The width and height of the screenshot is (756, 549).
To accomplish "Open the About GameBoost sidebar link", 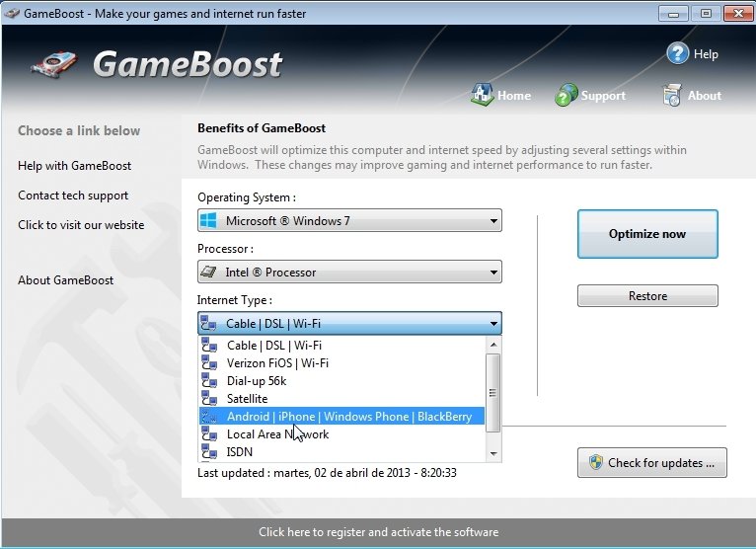I will (x=65, y=280).
